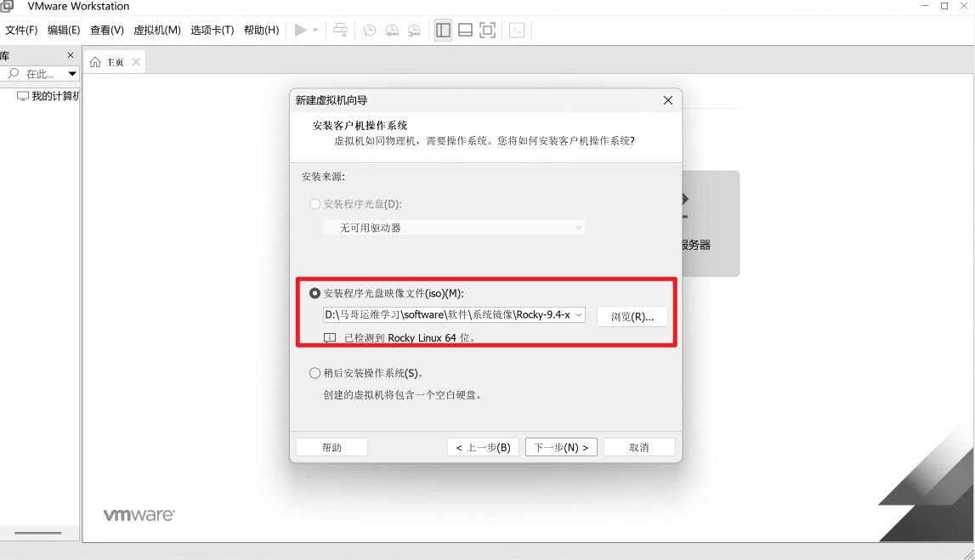Screen dimensions: 975x560
Task: Click the 安装来源: label
Action: click(323, 177)
